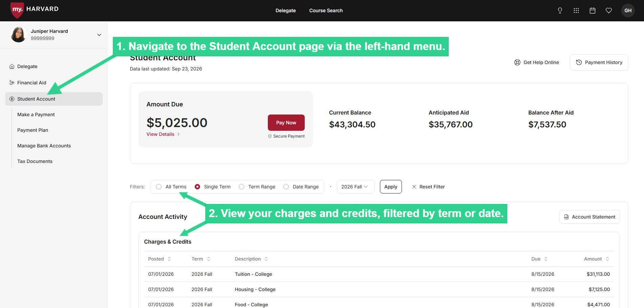Open Make a Payment submenu item

pos(36,115)
